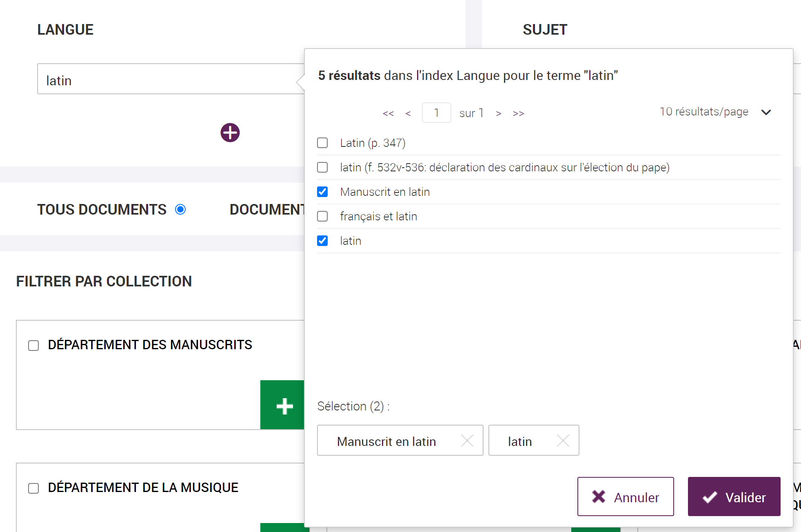Check the 'Latin (p. 347)' checkbox
801x532 pixels.
[322, 143]
